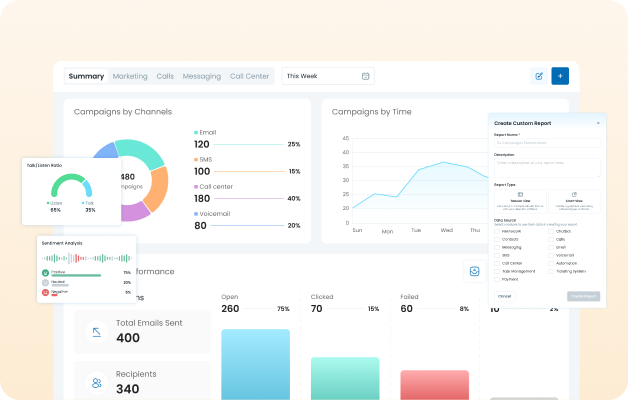Click the blue plus add button
Viewport: 628px width, 400px height.
tap(560, 76)
